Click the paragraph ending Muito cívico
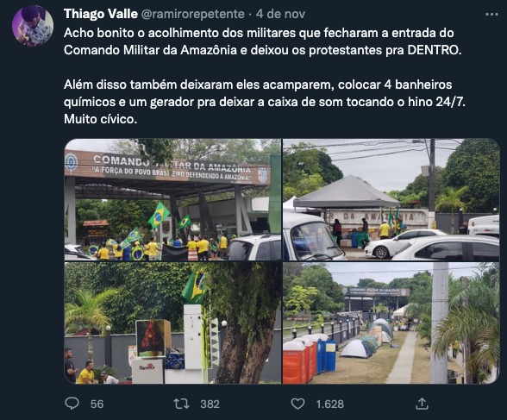The width and height of the screenshot is (507, 420). coord(265,102)
